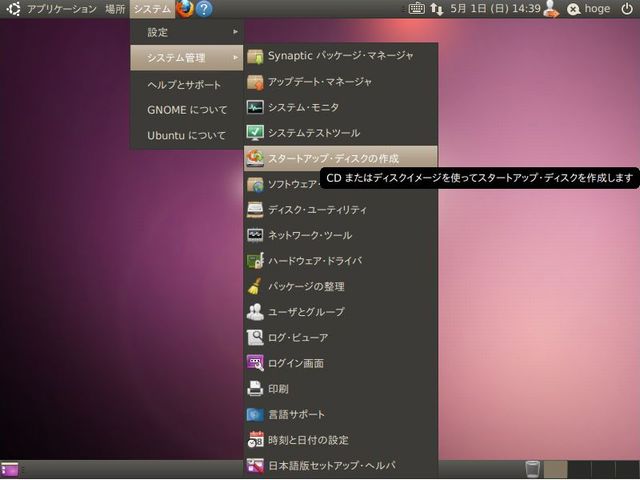Click the date and time clock
640x480 pixels.
pyautogui.click(x=495, y=9)
